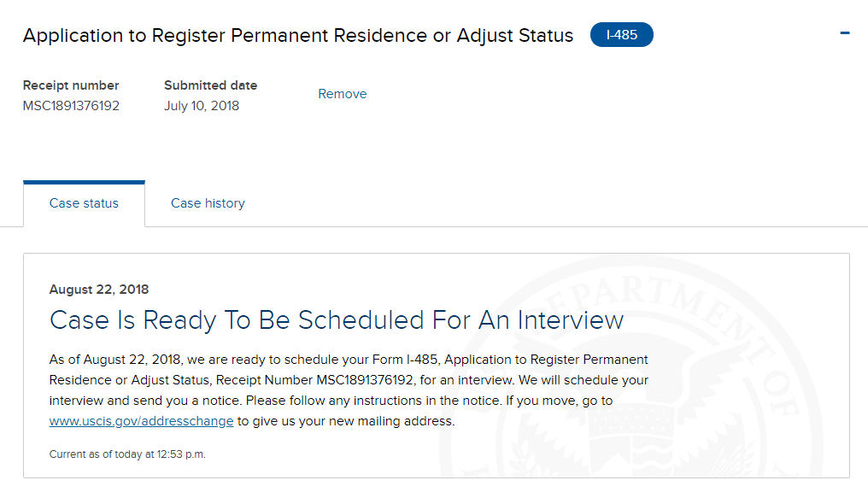Click the Application to Register Permanent Residence title
Viewport: 868px width, 492px height.
[298, 35]
